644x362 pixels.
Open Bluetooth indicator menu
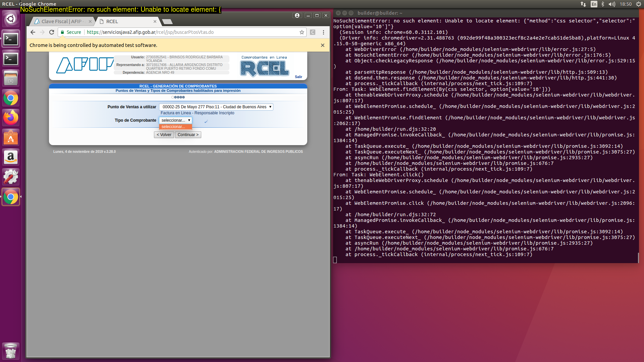coord(603,4)
